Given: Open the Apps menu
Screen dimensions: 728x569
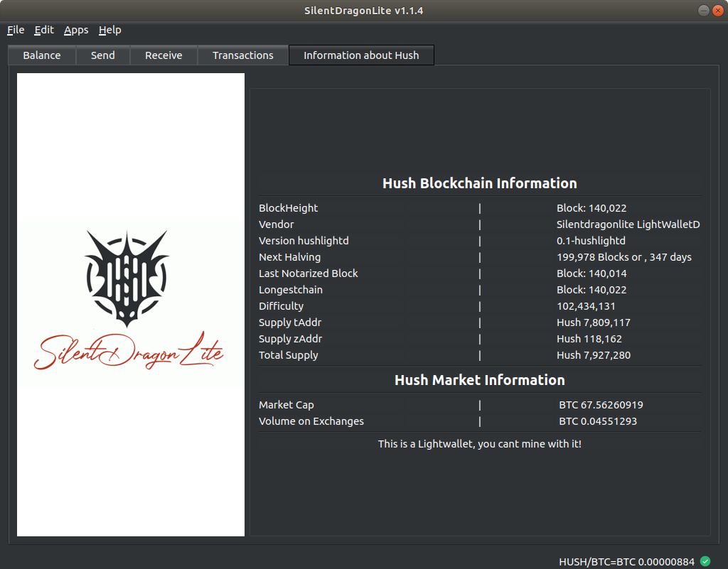Looking at the screenshot, I should [x=76, y=30].
